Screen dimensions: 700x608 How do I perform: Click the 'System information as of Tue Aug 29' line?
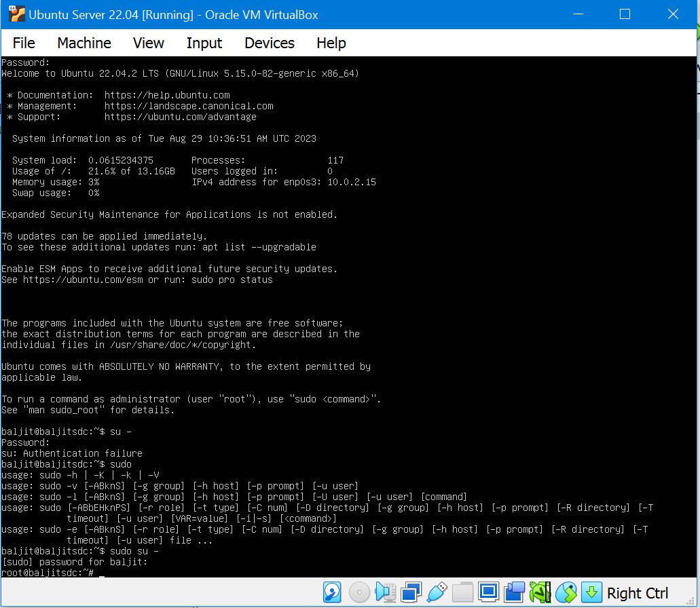164,138
